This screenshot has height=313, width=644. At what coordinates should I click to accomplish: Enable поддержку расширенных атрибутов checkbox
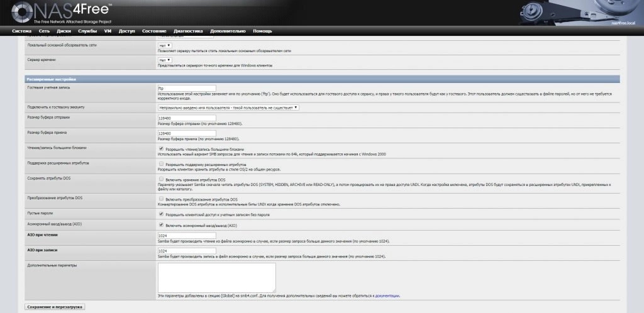pos(162,163)
